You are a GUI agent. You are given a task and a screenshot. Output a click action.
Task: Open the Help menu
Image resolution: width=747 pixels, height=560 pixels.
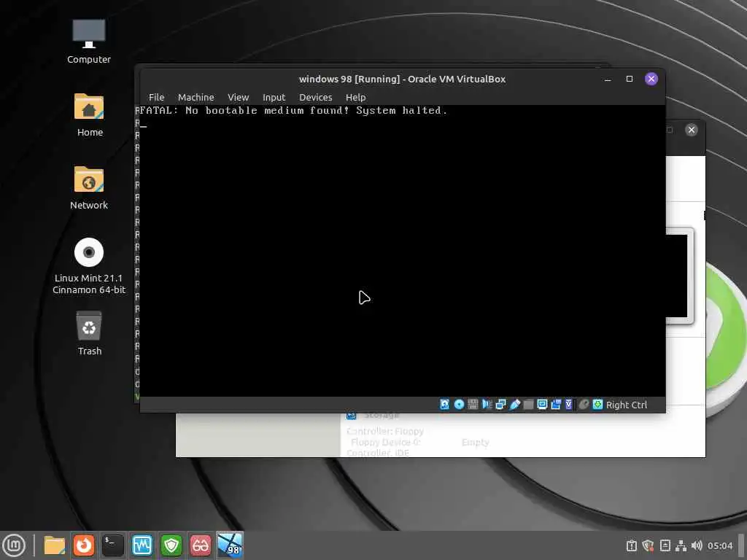coord(355,97)
